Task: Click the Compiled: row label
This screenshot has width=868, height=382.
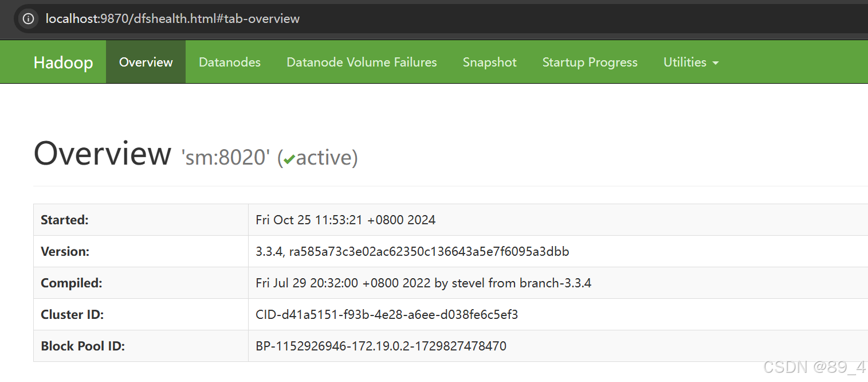Action: tap(72, 283)
